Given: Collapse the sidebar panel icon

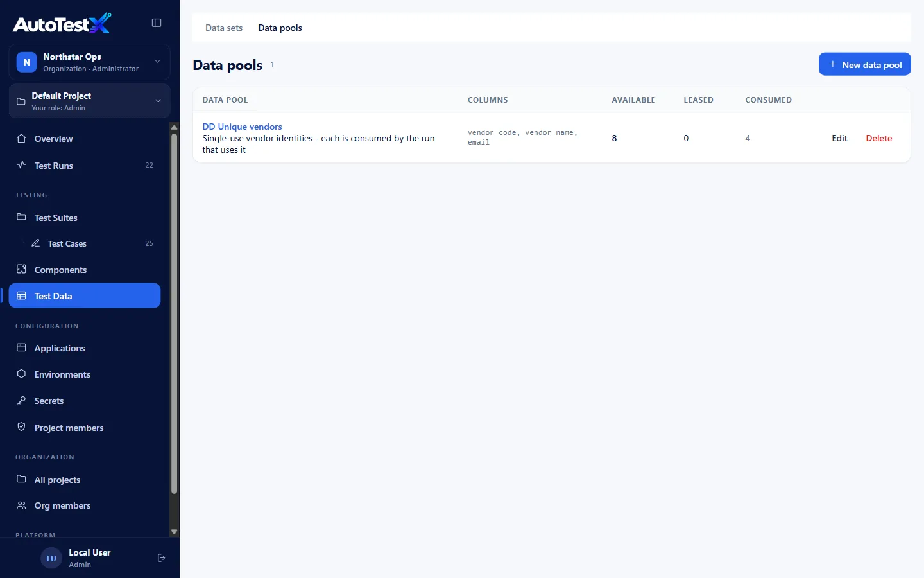Looking at the screenshot, I should (157, 22).
